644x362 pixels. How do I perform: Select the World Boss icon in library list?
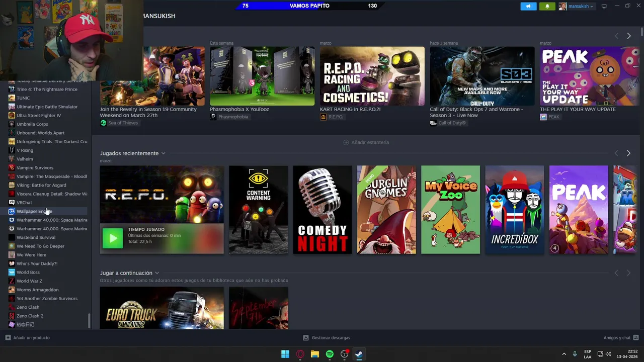(x=12, y=272)
